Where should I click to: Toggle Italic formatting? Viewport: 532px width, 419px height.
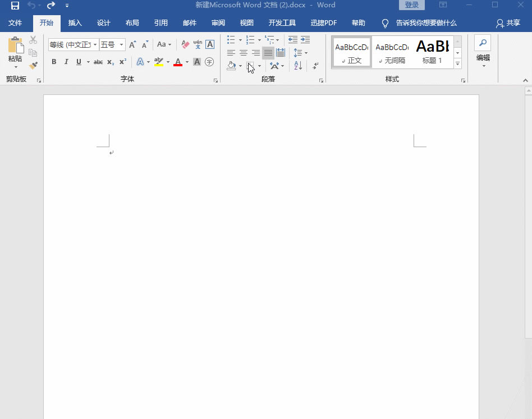[66, 62]
